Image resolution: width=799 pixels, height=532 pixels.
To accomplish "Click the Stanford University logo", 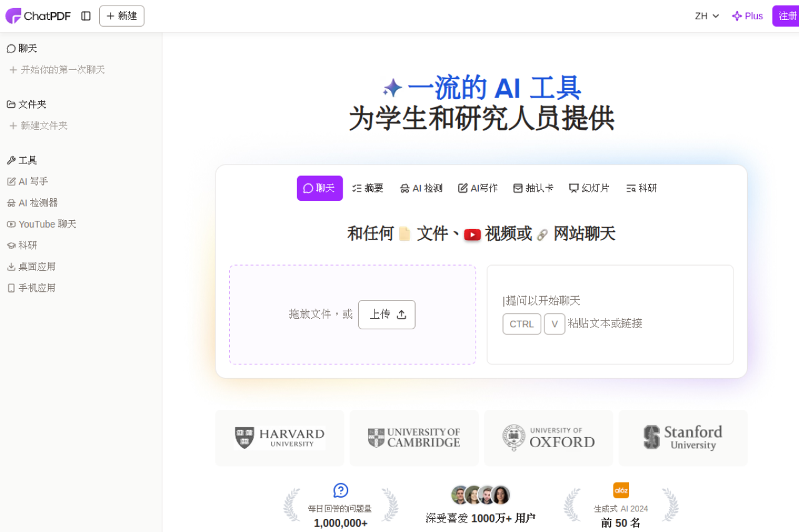I will click(683, 438).
